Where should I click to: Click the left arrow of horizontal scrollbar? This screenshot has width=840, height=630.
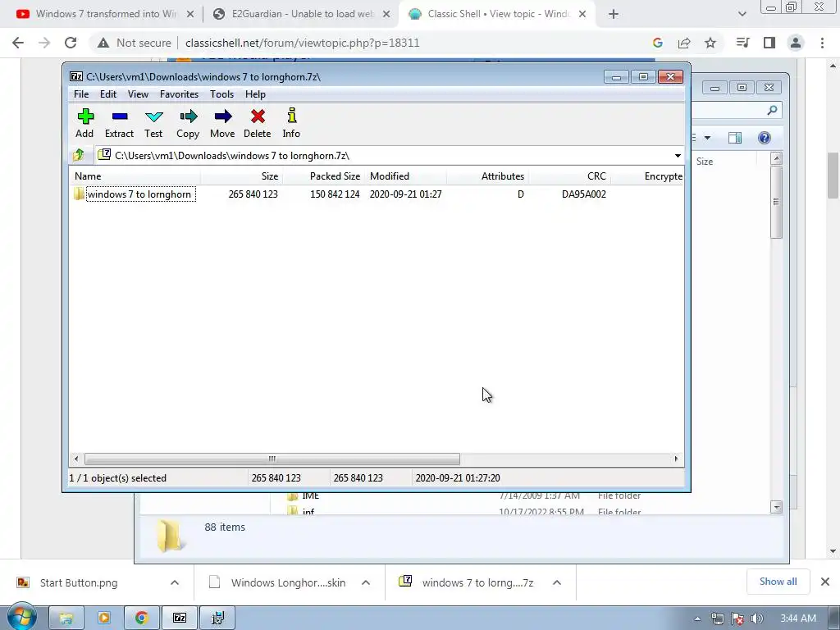point(76,459)
